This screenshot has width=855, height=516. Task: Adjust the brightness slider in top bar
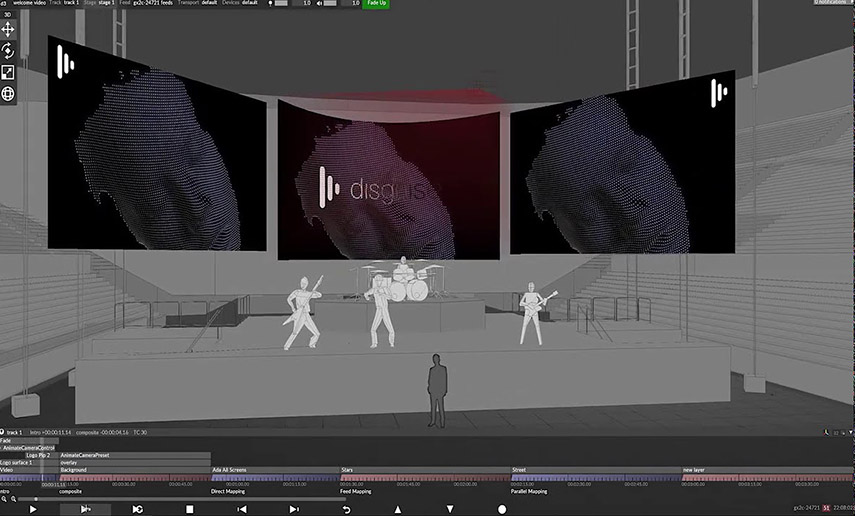click(281, 3)
